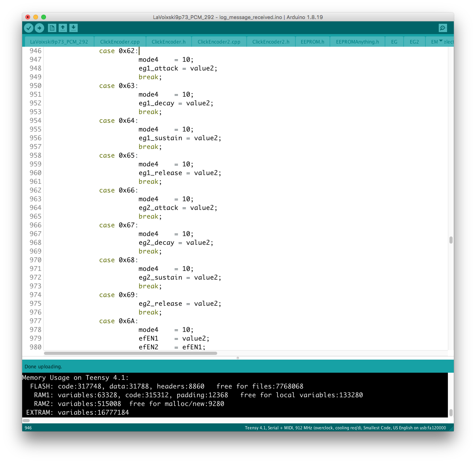Click the console output vertical scrollbar
Image resolution: width=476 pixels, height=463 pixels.
451,412
